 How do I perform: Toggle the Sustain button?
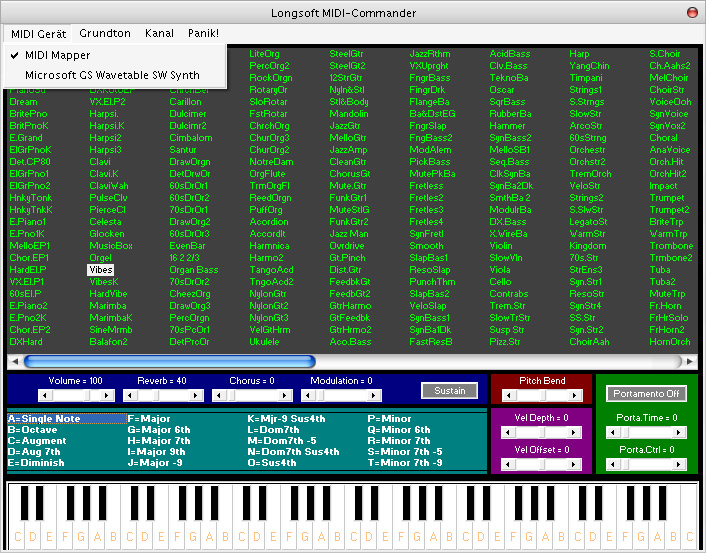tap(449, 391)
